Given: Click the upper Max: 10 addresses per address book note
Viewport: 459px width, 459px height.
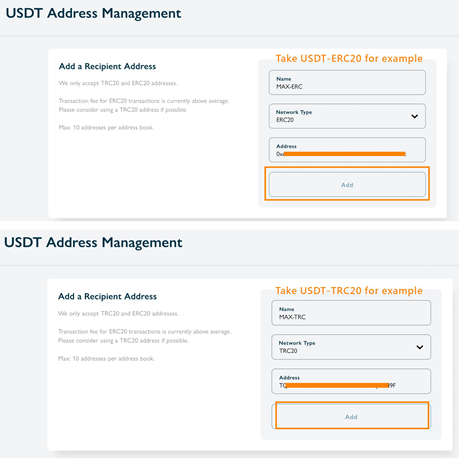Looking at the screenshot, I should (106, 127).
